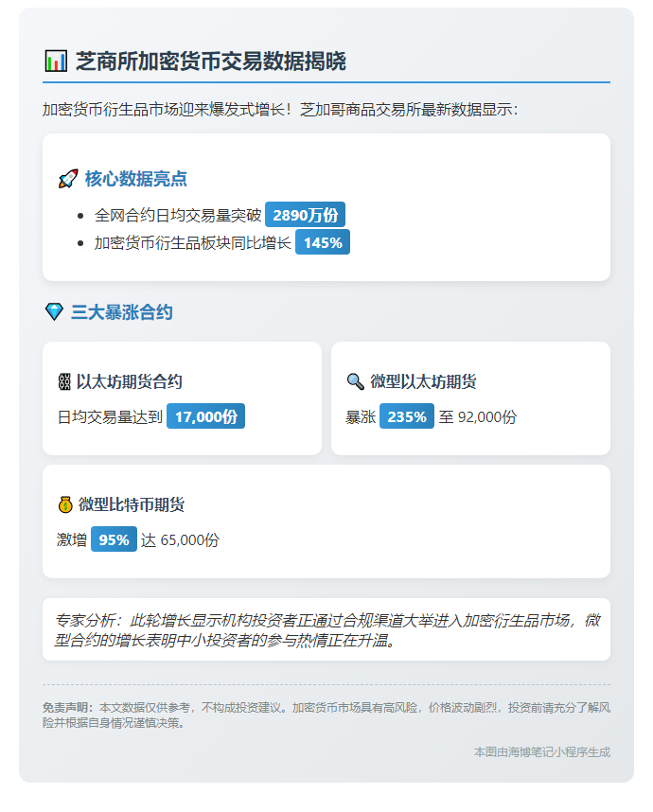Click the word 暴涨 in the 微型以太坊 card
Screen dimensions: 653x812
coord(361,416)
